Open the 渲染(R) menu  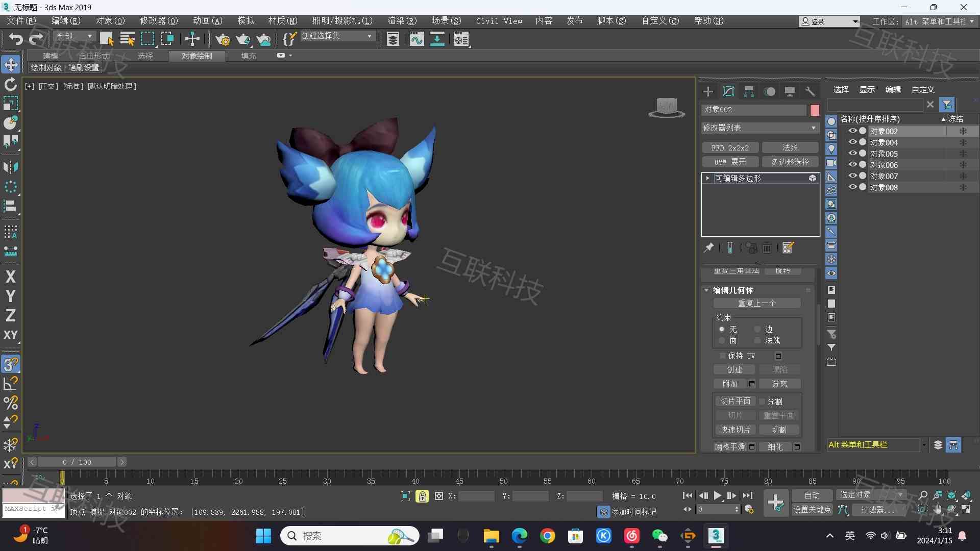pyautogui.click(x=402, y=21)
